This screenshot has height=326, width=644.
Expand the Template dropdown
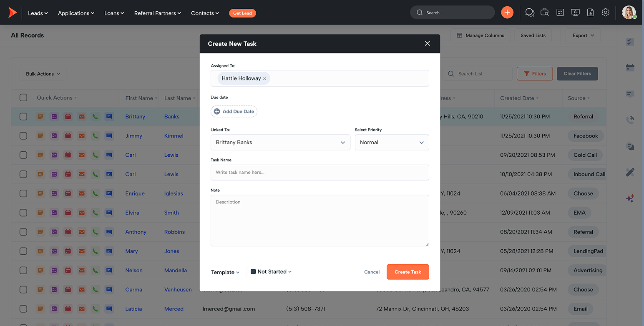[x=225, y=272]
